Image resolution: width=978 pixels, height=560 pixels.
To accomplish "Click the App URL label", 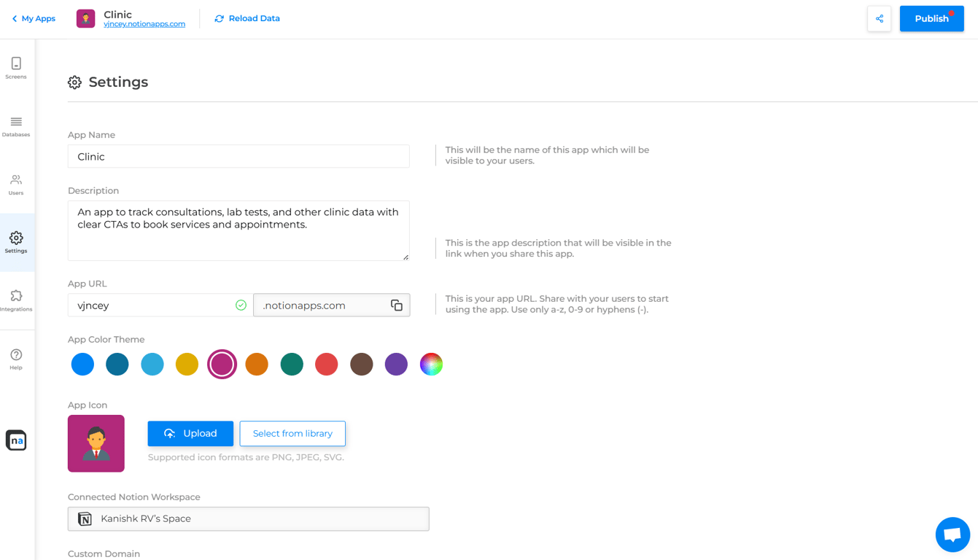I will [88, 284].
